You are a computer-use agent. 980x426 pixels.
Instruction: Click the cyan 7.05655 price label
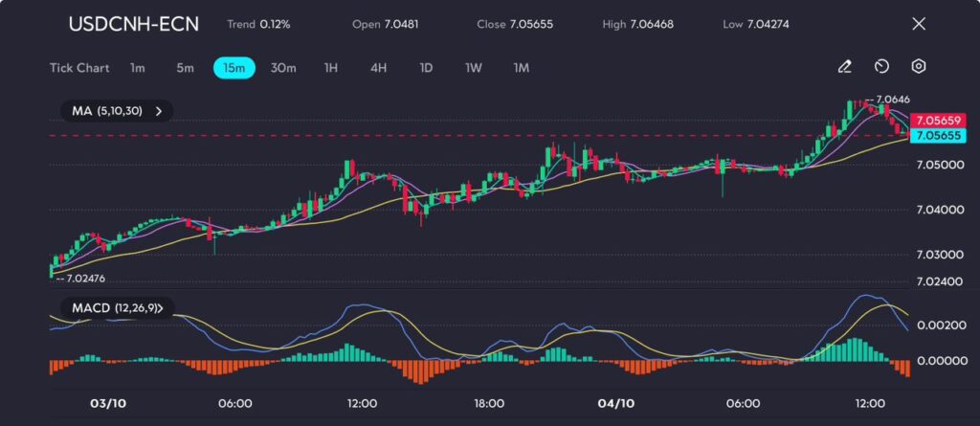point(937,136)
